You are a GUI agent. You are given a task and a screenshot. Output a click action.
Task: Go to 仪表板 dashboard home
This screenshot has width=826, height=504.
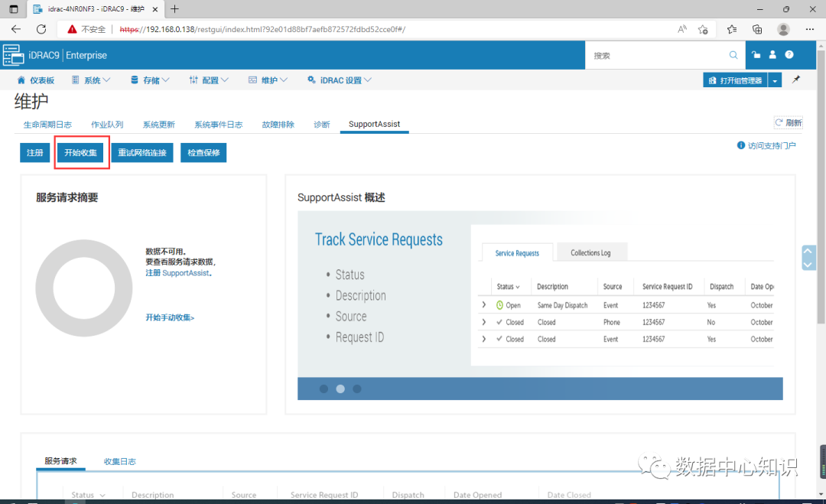coord(36,80)
